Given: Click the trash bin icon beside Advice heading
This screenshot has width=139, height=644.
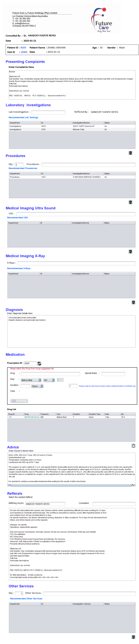Looking at the screenshot, I should (x=133, y=446).
